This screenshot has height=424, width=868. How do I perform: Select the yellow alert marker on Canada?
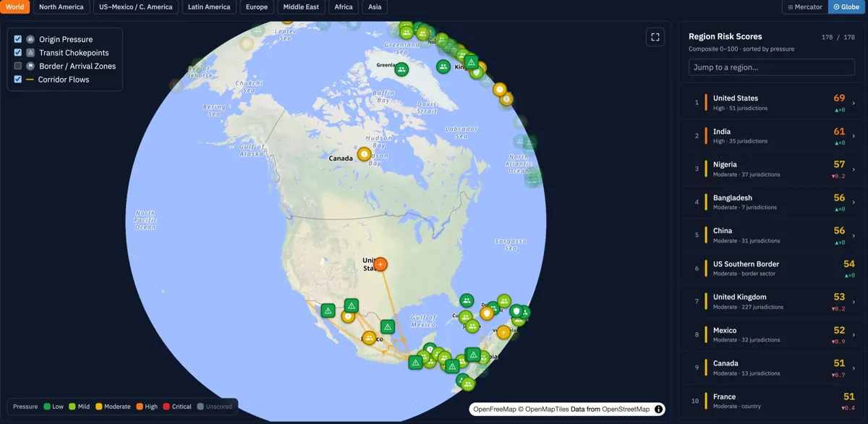[365, 154]
